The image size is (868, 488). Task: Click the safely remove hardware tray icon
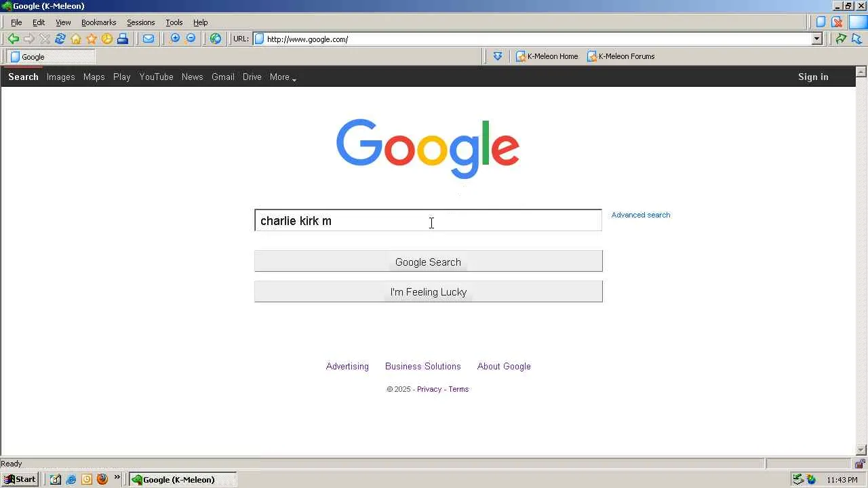point(798,480)
